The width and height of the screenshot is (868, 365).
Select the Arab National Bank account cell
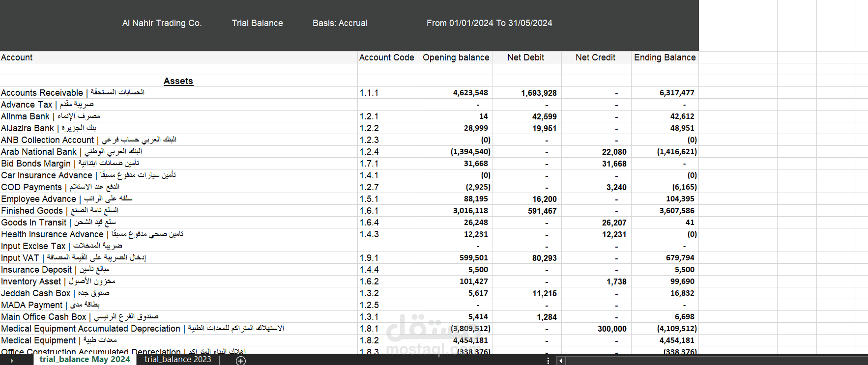178,152
